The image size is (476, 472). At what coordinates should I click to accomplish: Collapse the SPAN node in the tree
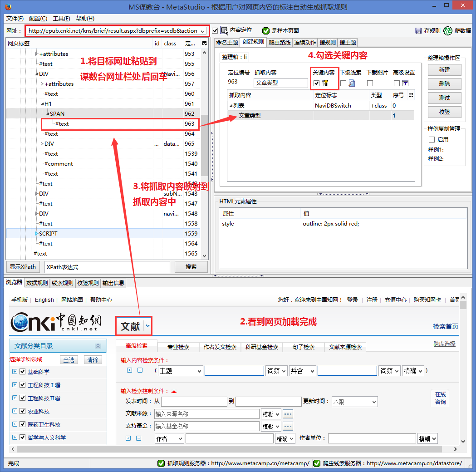48,114
